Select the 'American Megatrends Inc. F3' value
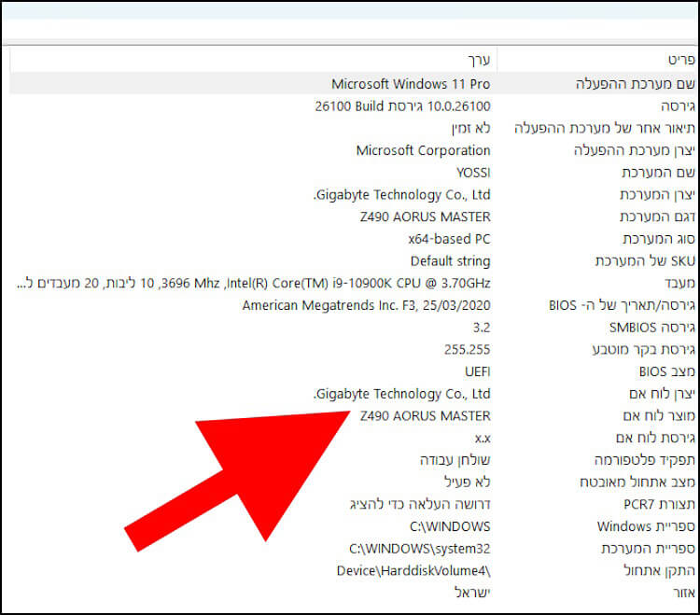This screenshot has width=700, height=615. click(x=366, y=306)
